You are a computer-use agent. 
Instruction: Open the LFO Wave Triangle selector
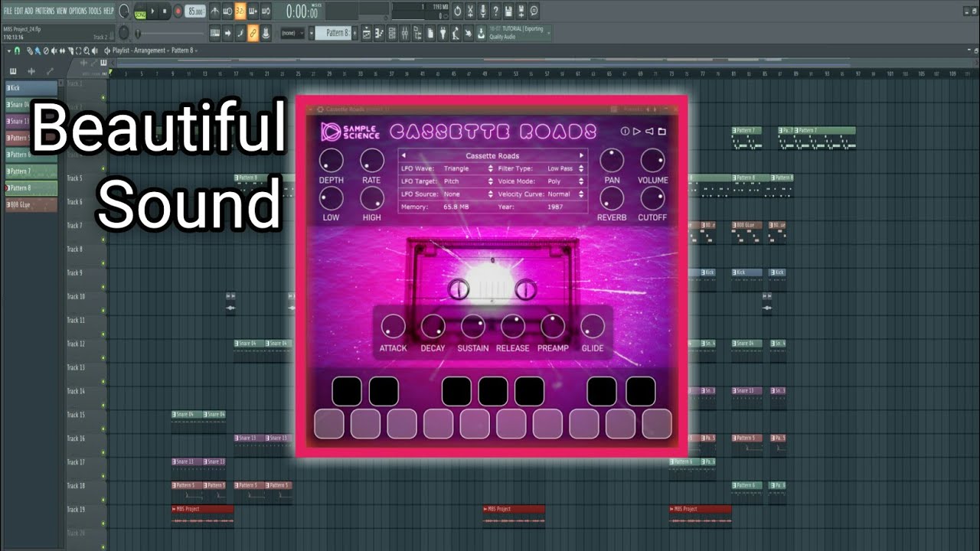(469, 168)
